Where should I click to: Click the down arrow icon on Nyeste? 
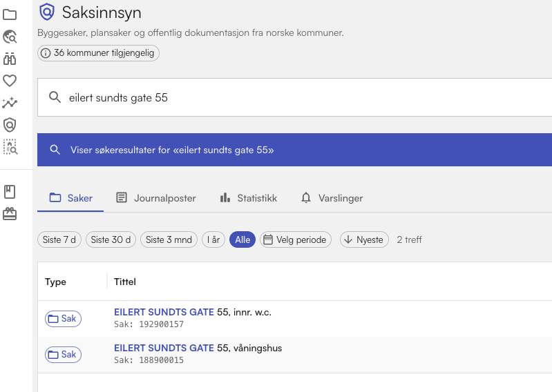pos(348,239)
